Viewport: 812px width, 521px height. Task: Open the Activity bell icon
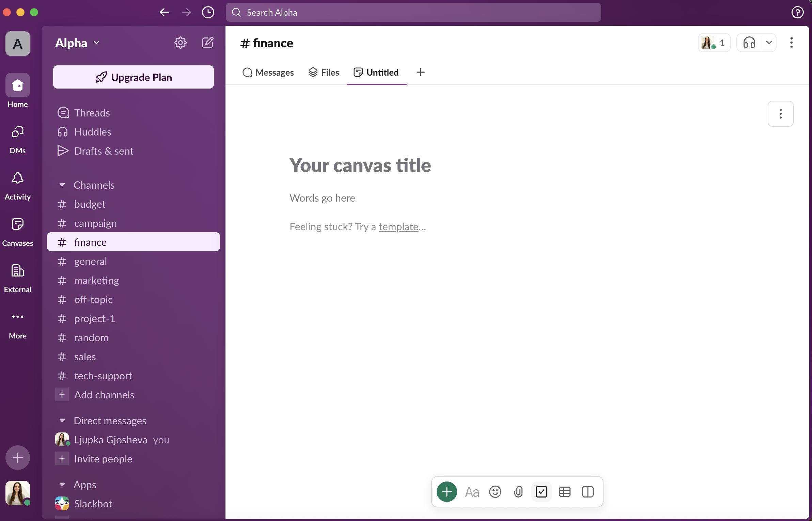tap(18, 186)
